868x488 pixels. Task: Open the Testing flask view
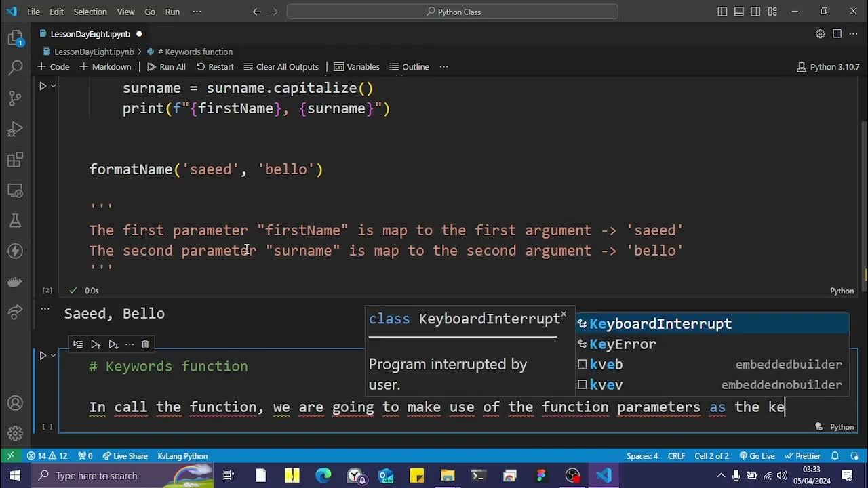(x=15, y=221)
